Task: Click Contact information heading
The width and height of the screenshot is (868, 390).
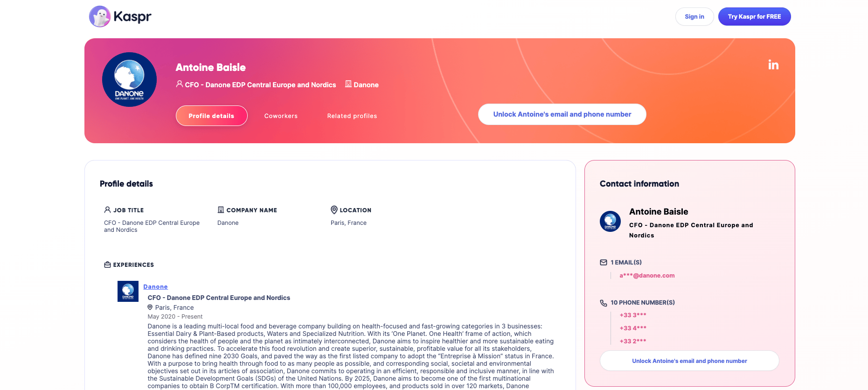Action: click(639, 184)
